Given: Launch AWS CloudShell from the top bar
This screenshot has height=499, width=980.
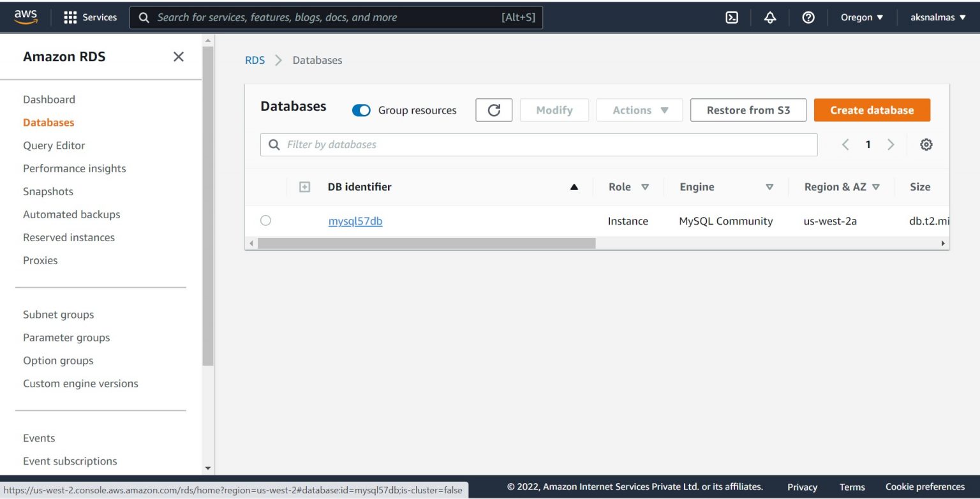Looking at the screenshot, I should (x=731, y=17).
